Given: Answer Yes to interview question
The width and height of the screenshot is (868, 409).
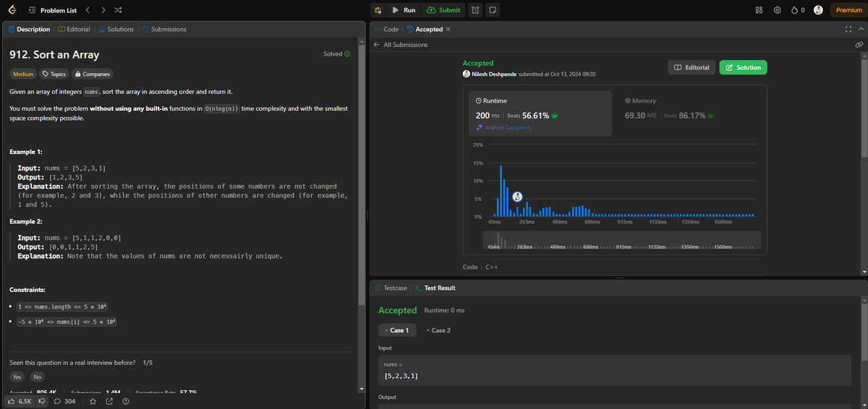Looking at the screenshot, I should [x=17, y=376].
